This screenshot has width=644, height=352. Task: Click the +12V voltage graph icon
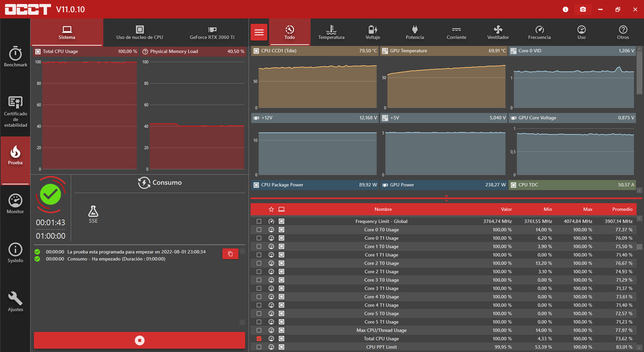point(256,118)
